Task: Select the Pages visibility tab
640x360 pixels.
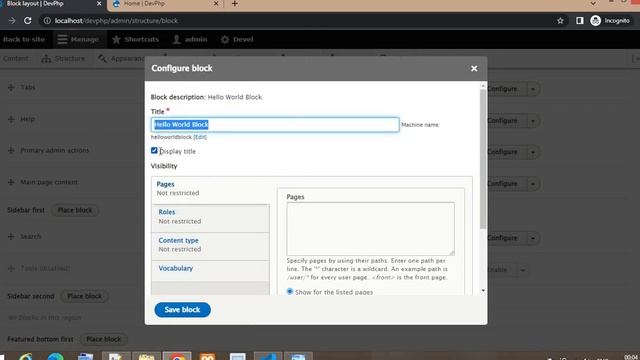Action: pyautogui.click(x=210, y=189)
